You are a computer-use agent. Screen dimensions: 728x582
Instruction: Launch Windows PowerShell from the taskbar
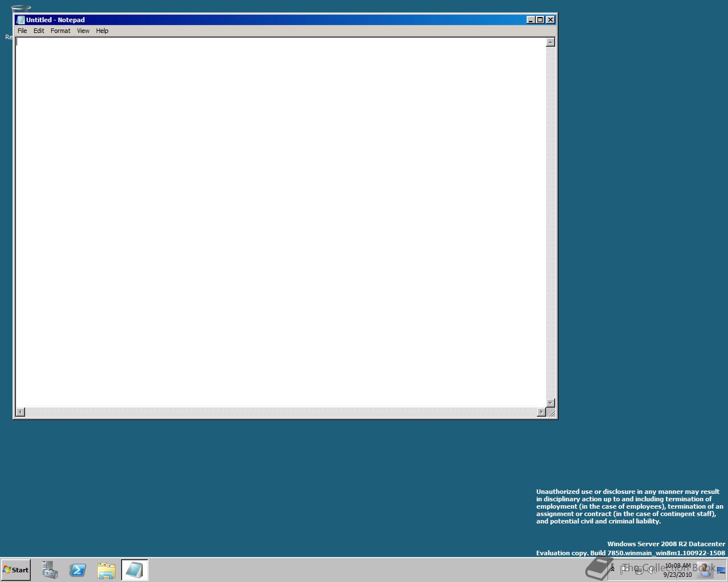(78, 569)
